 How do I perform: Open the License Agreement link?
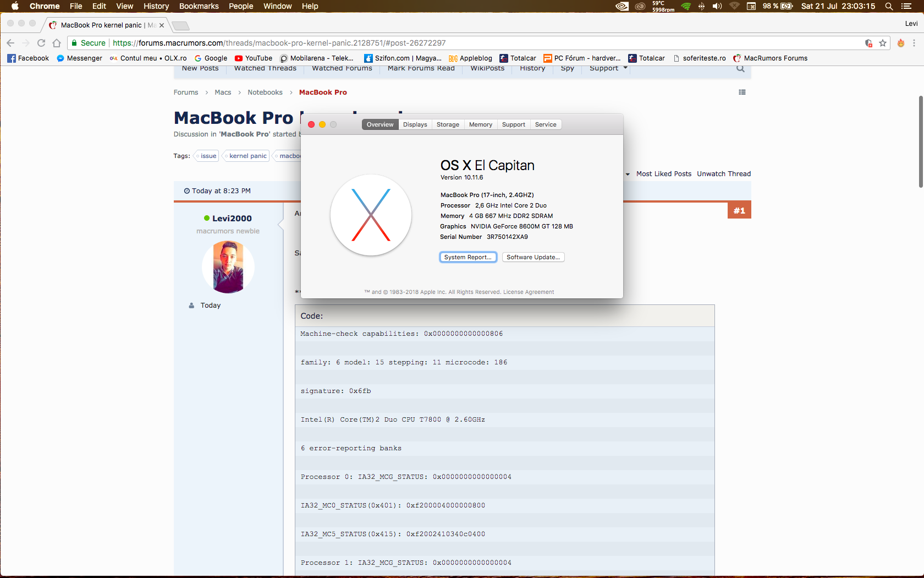tap(529, 292)
